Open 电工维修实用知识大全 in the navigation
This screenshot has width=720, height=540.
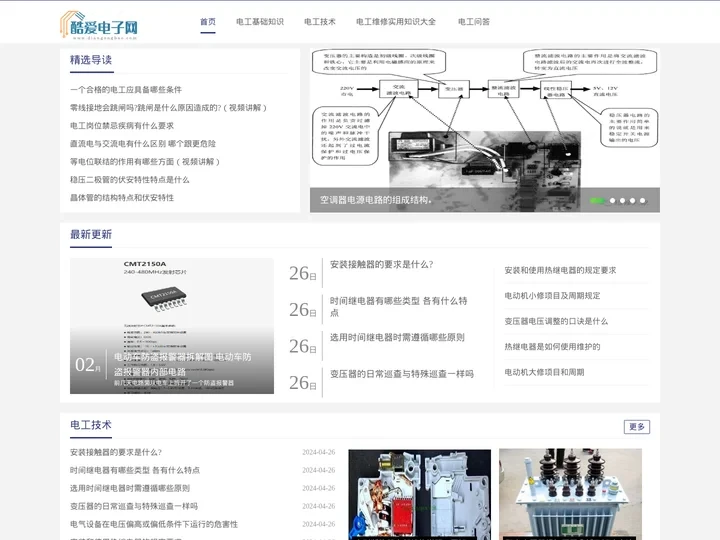pyautogui.click(x=396, y=22)
